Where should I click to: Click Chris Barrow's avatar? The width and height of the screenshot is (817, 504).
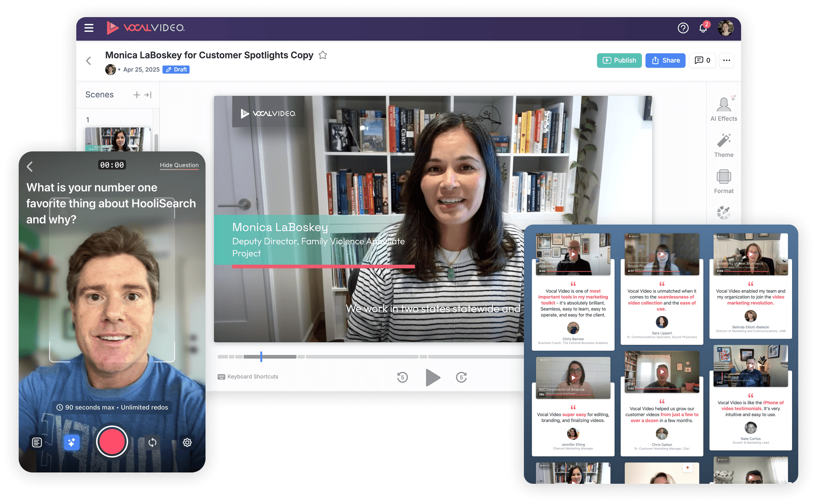click(573, 328)
